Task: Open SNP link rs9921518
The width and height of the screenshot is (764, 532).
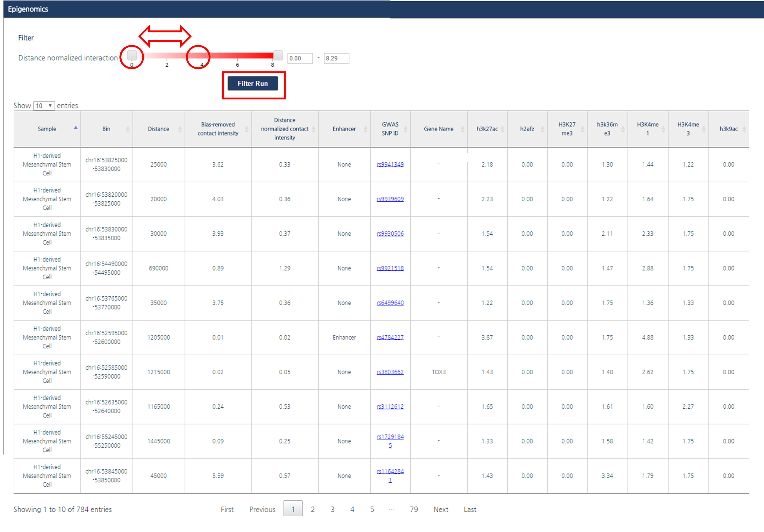Action: (390, 268)
